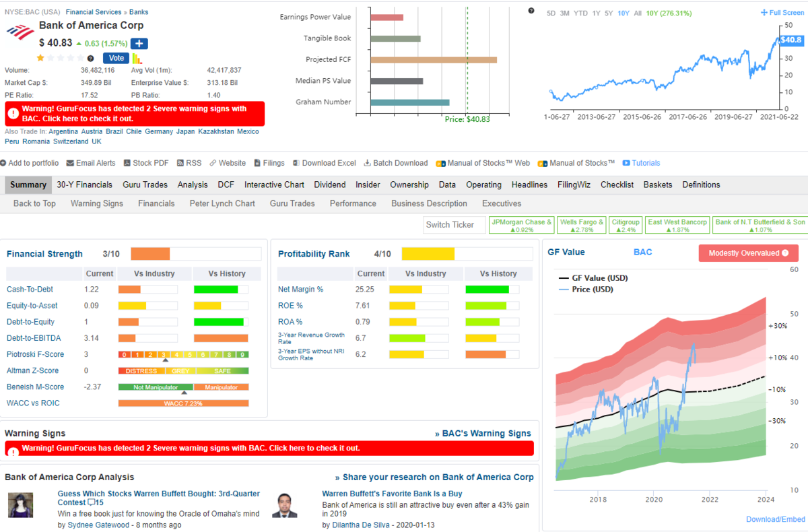Toggle GF Value (USD) legend series
Screen dimensions: 808x532
592,277
